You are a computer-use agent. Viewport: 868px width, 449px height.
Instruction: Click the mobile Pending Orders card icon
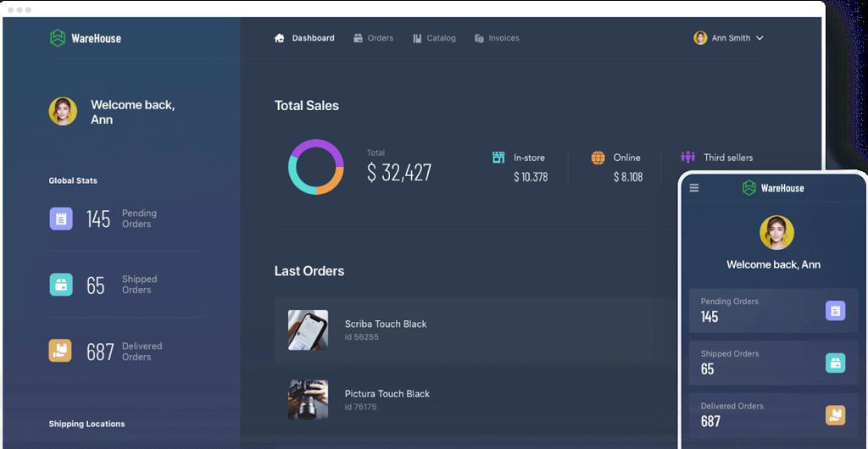pos(835,311)
